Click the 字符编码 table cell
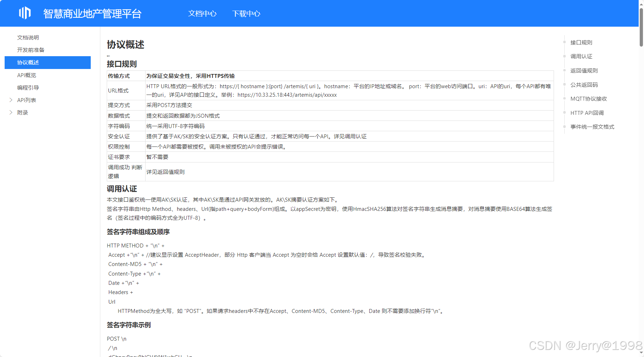 pos(126,126)
